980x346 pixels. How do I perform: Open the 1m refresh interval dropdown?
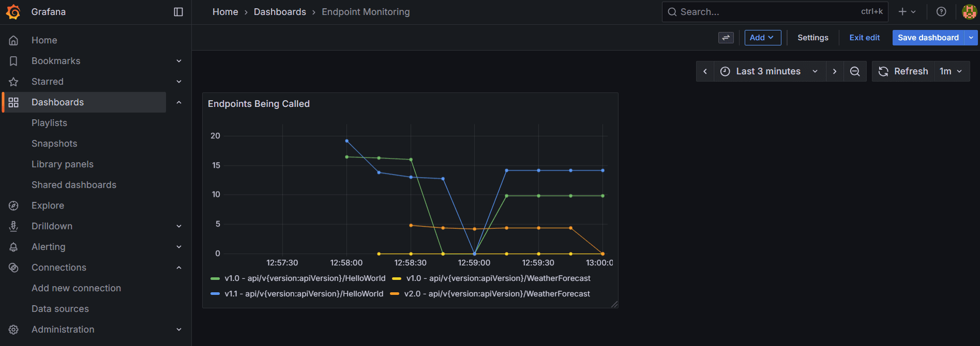coord(951,71)
